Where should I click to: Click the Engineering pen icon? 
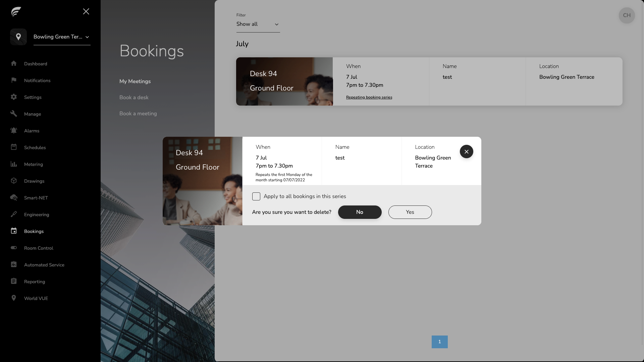(14, 214)
